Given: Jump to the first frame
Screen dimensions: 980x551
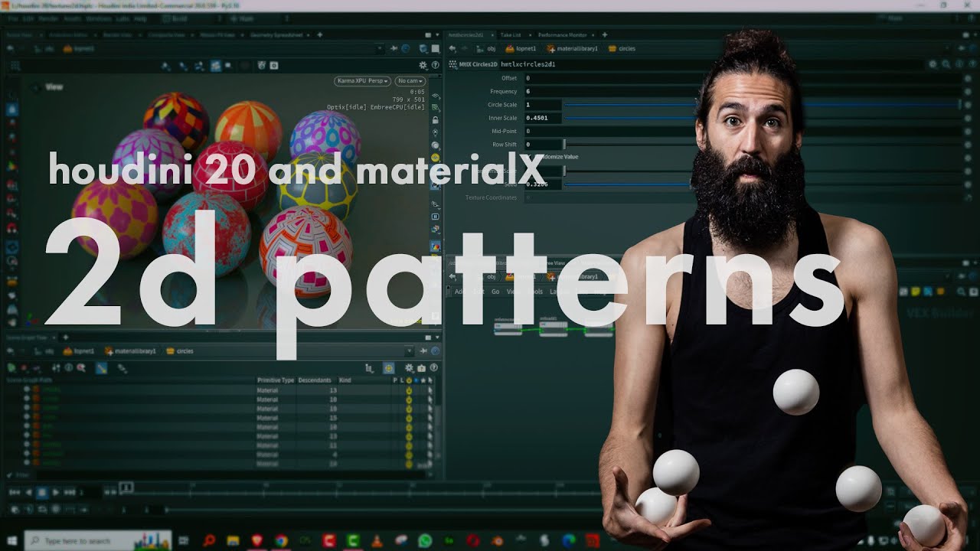Looking at the screenshot, I should (x=15, y=492).
